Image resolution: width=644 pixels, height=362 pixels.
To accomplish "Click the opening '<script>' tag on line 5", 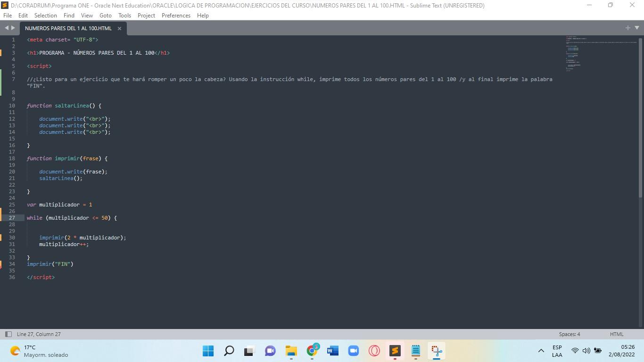I will [x=39, y=66].
